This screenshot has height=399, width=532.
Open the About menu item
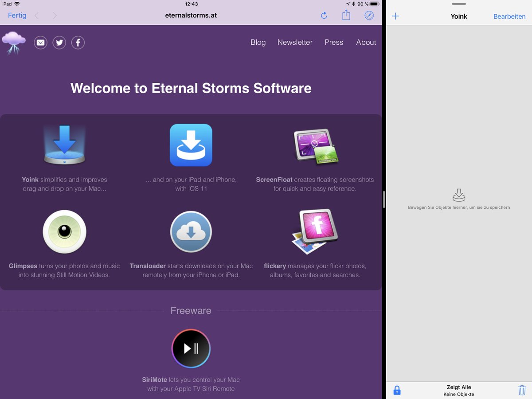click(x=366, y=42)
